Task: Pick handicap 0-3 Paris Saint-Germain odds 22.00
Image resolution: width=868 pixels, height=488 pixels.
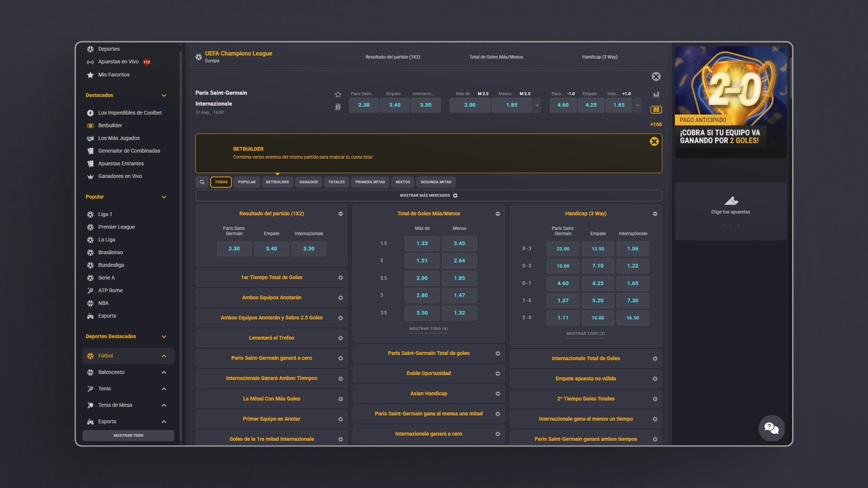Action: [x=563, y=249]
